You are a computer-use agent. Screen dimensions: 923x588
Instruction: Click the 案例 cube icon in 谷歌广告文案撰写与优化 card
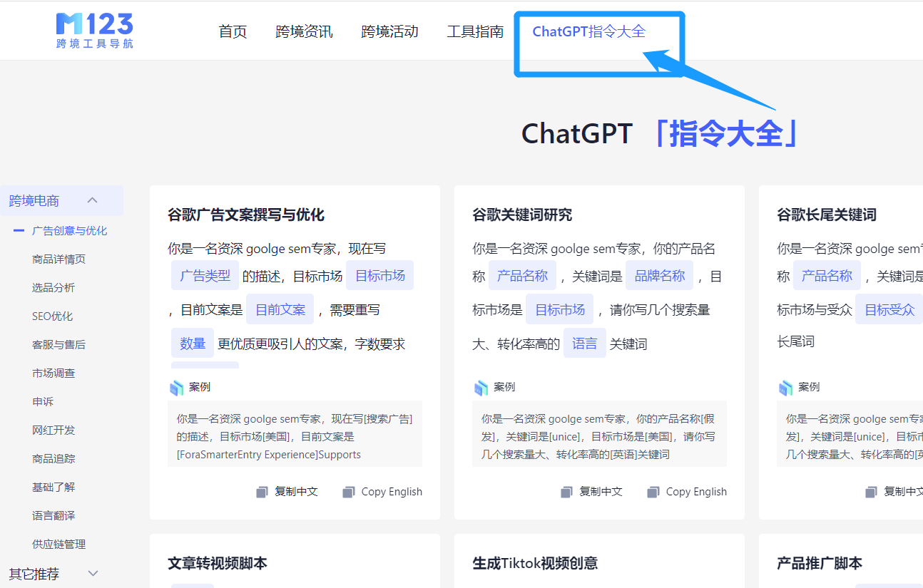tap(175, 387)
